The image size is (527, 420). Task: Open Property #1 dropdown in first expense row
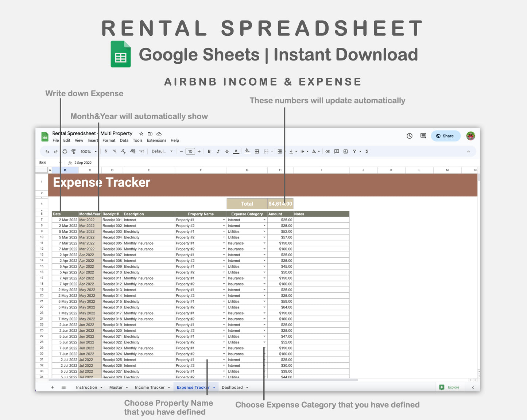pos(224,219)
